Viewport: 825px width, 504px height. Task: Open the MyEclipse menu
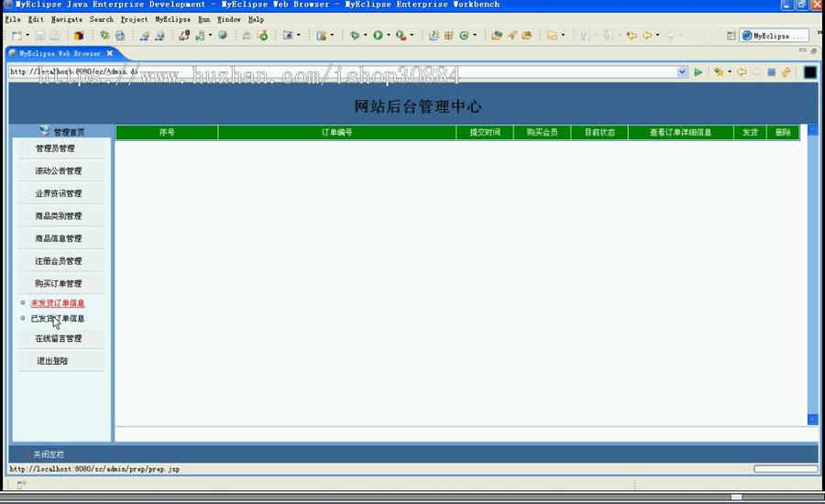click(x=172, y=19)
